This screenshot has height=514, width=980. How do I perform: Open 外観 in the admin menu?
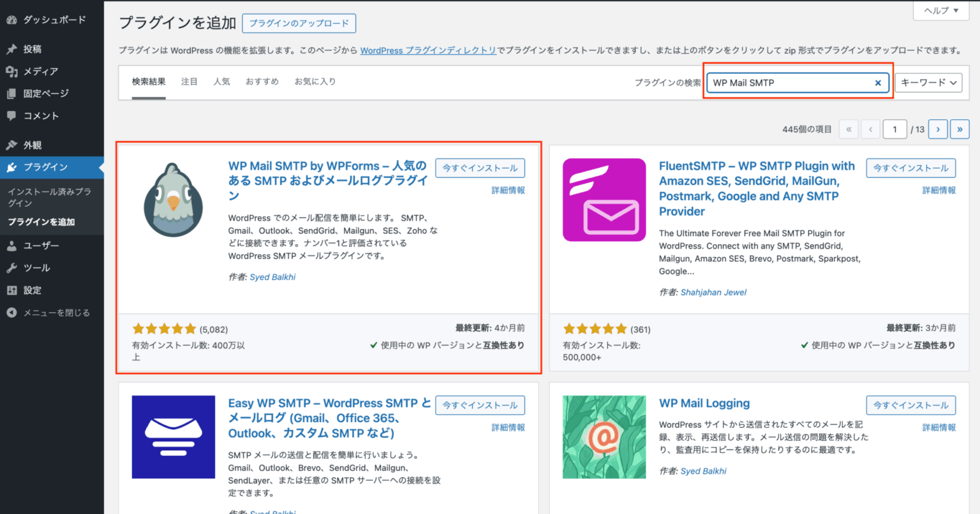click(33, 145)
